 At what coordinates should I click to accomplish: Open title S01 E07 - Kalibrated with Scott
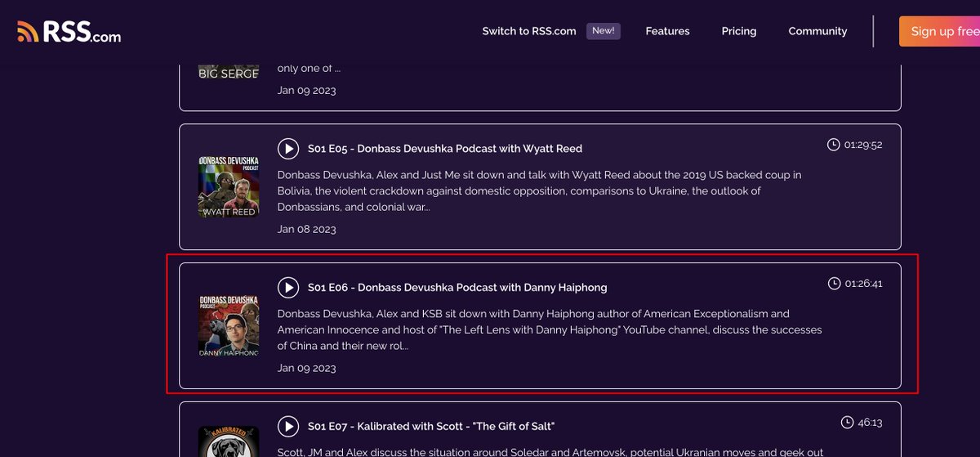[431, 427]
